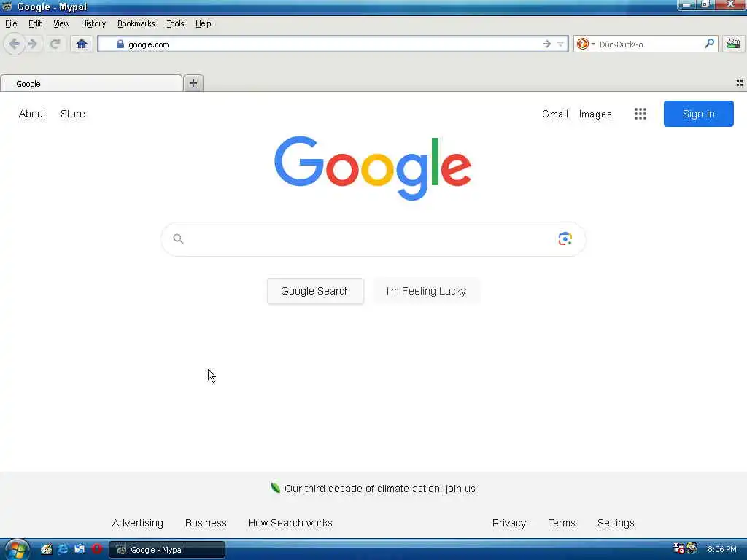
Task: Launch Opera from quick launch
Action: [97, 550]
